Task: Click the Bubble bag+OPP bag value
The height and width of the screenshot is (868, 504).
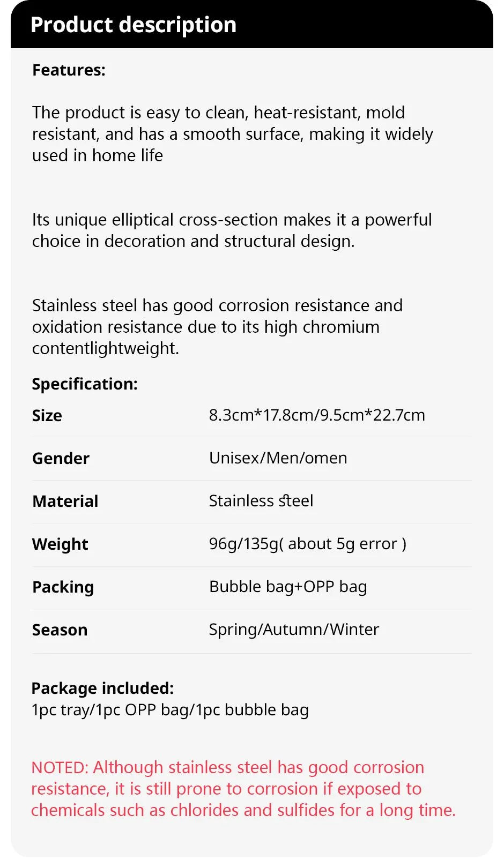Action: pyautogui.click(x=288, y=587)
